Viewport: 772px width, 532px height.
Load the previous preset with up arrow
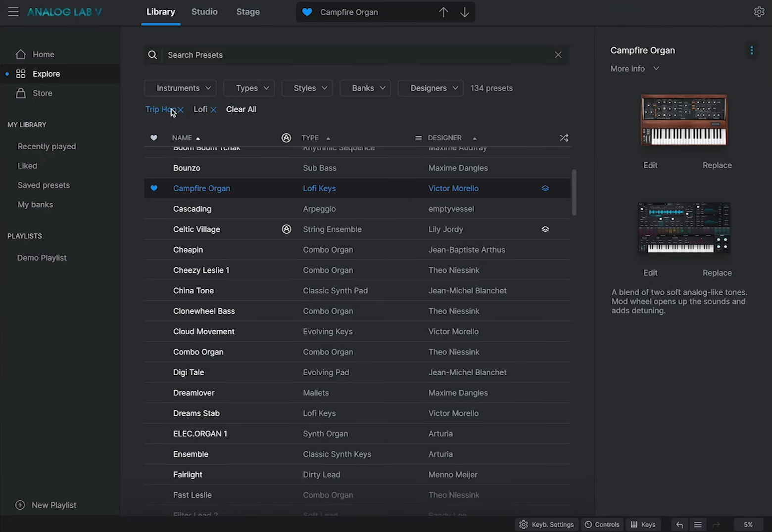point(443,12)
